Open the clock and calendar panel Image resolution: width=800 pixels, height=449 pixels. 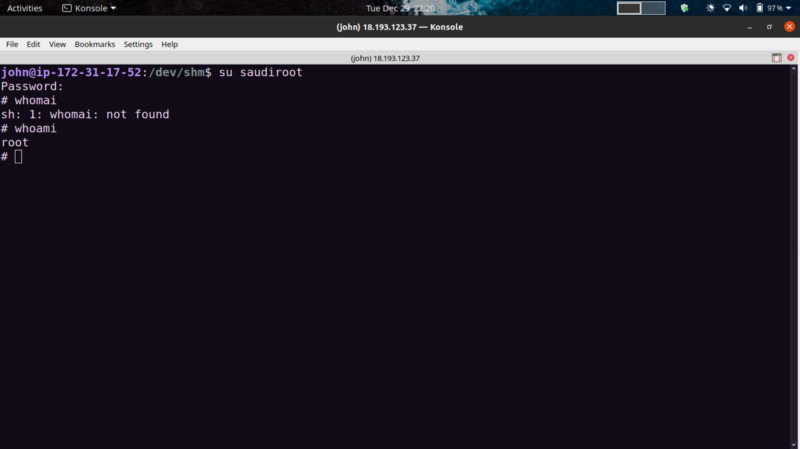tap(401, 8)
